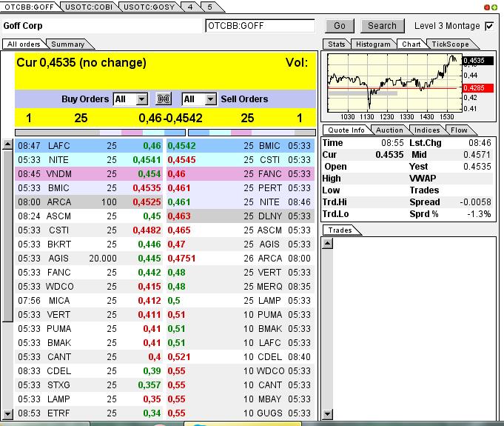Click the Cur 0,4535 (no change) header
This screenshot has width=504, height=426.
tap(81, 62)
